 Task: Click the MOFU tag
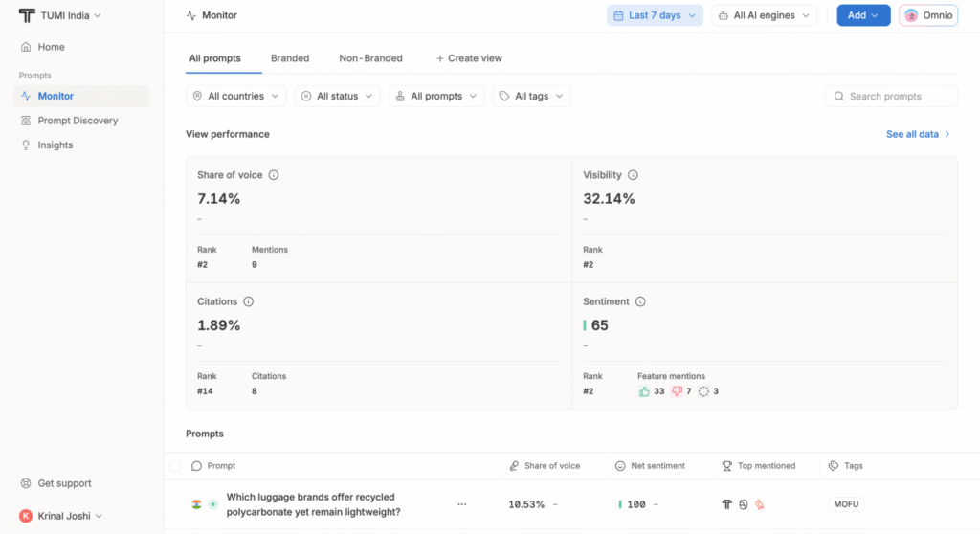tap(846, 504)
